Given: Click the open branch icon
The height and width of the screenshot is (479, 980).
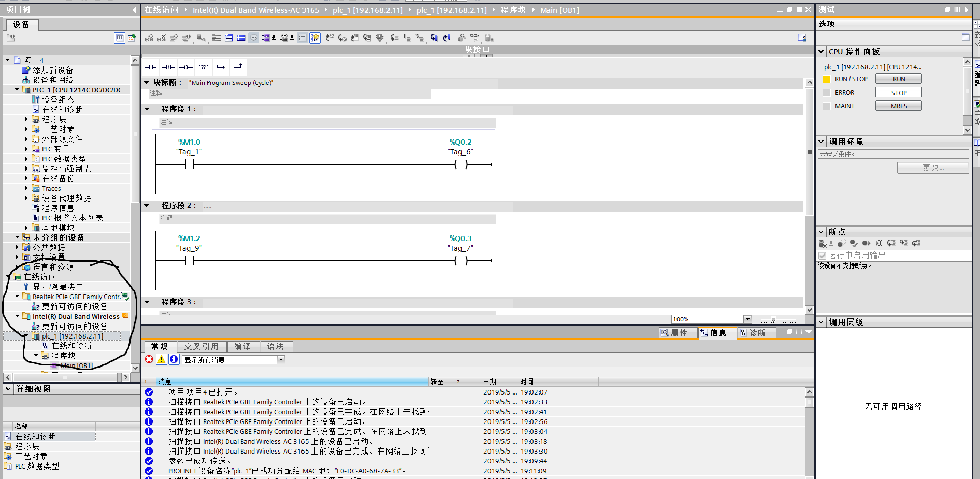Looking at the screenshot, I should [221, 67].
